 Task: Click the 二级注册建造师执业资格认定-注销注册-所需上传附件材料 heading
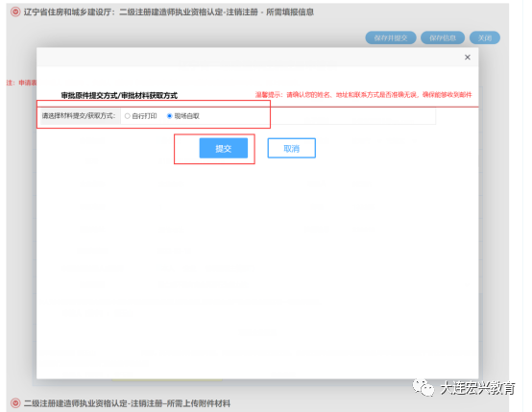[127, 403]
